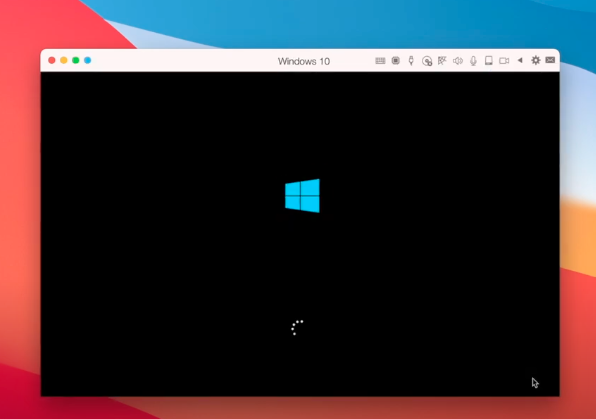The height and width of the screenshot is (419, 596).
Task: Open the network sharing icon next to speaker
Action: point(442,60)
